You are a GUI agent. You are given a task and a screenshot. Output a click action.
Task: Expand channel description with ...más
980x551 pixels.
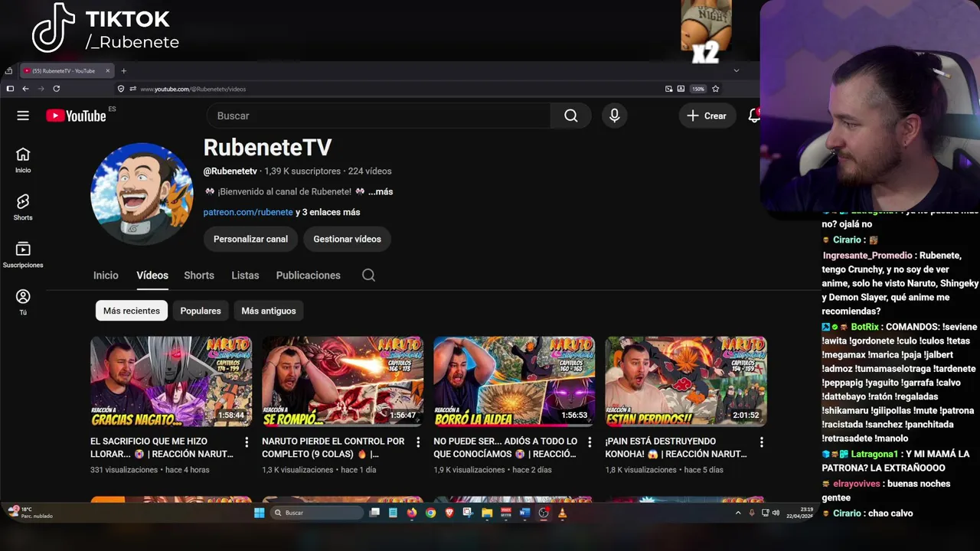pos(381,191)
